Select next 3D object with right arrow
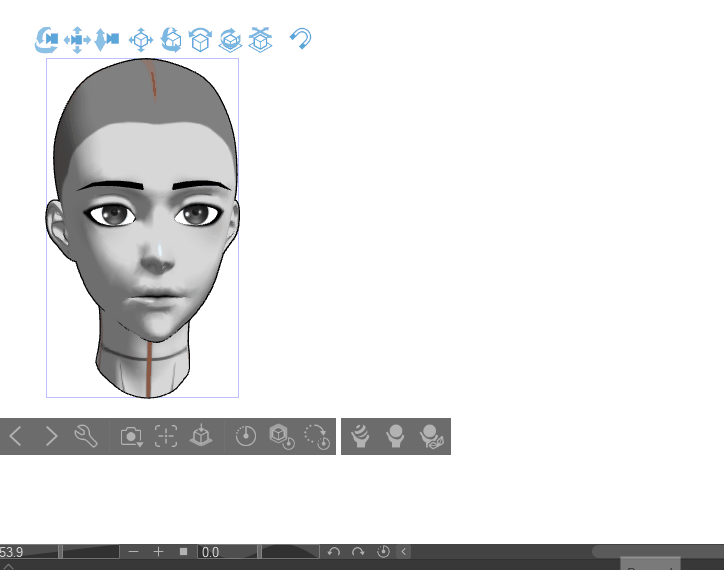This screenshot has height=570, width=724. (51, 436)
